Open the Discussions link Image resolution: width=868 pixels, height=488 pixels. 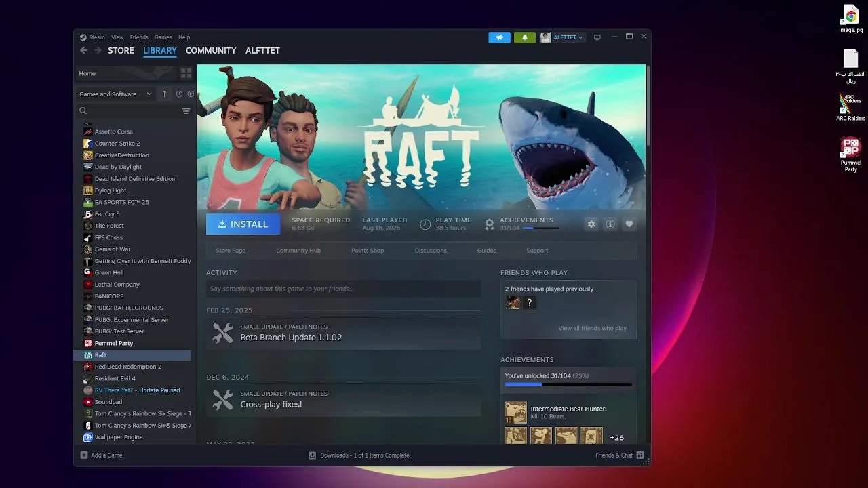click(x=431, y=251)
